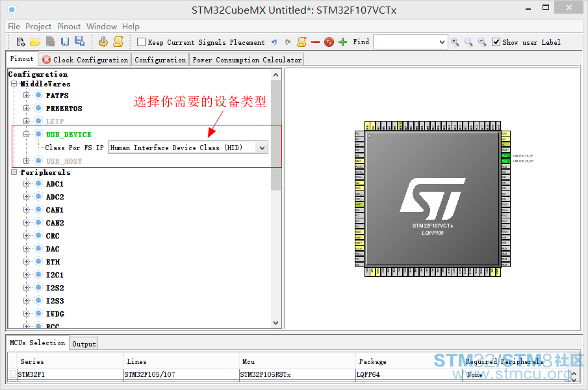
Task: Click the single-floppy Save project icon
Action: (65, 42)
